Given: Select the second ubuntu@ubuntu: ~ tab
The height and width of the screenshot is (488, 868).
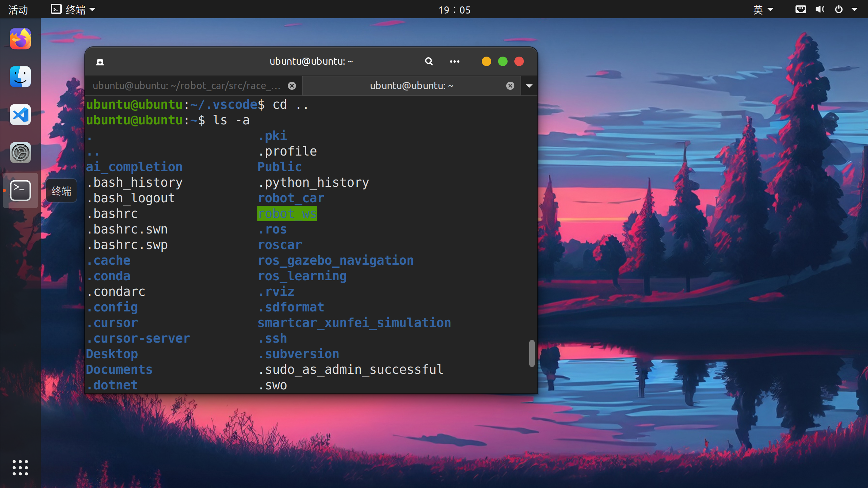Looking at the screenshot, I should point(411,86).
